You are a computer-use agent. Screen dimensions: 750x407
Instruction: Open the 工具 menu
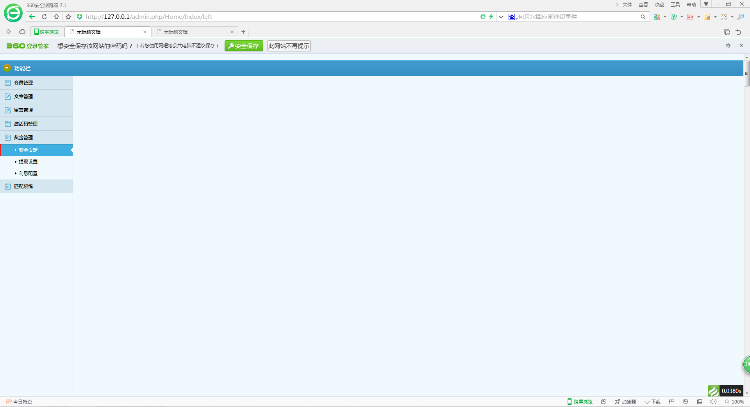pos(675,4)
